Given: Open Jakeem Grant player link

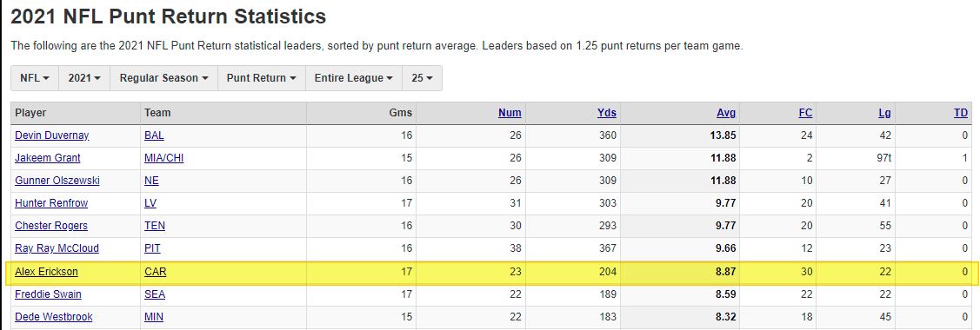Looking at the screenshot, I should [x=48, y=158].
